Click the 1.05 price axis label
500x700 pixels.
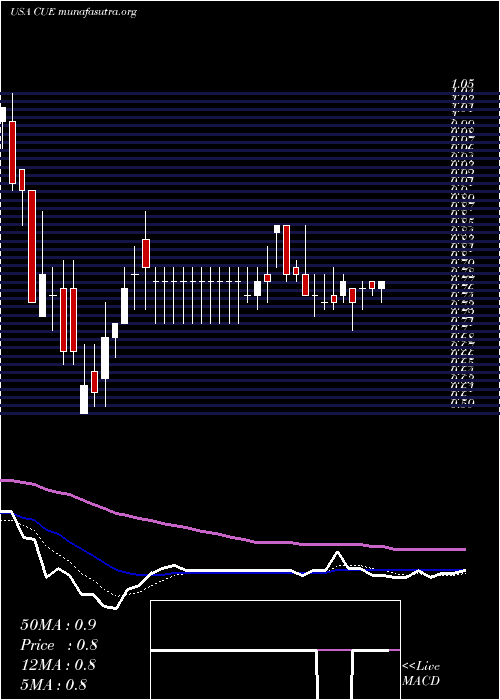(x=462, y=84)
